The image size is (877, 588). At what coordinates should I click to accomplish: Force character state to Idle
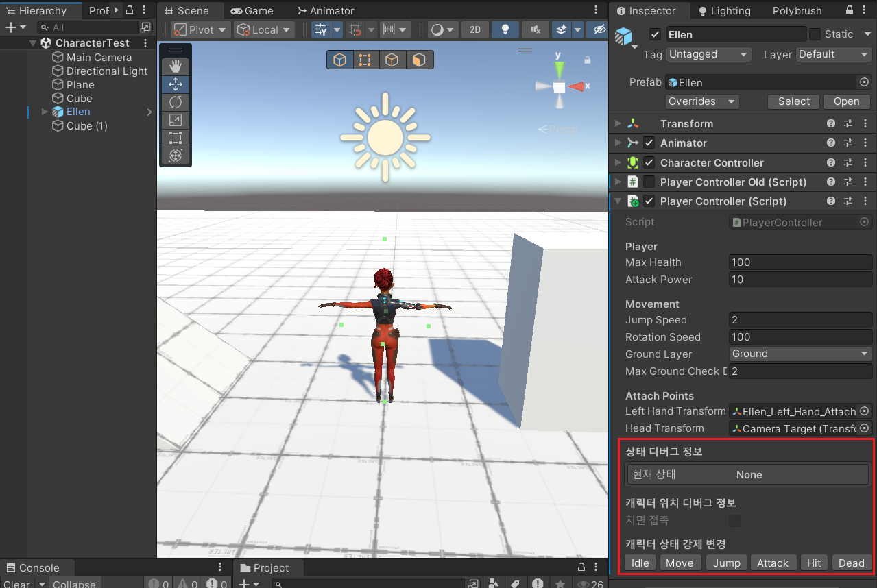[640, 563]
